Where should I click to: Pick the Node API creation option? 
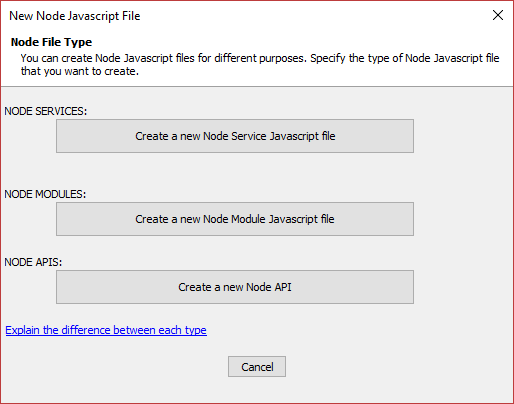(x=235, y=287)
